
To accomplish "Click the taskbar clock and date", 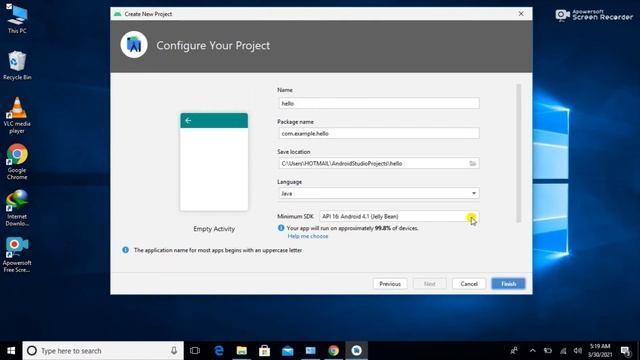I will pyautogui.click(x=600, y=351).
